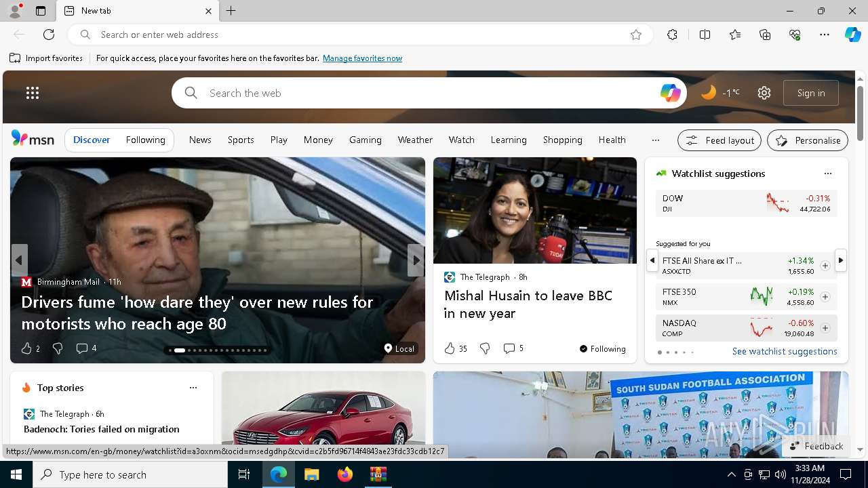This screenshot has height=488, width=868.
Task: Show previous slide in featured carousel
Action: [19, 260]
